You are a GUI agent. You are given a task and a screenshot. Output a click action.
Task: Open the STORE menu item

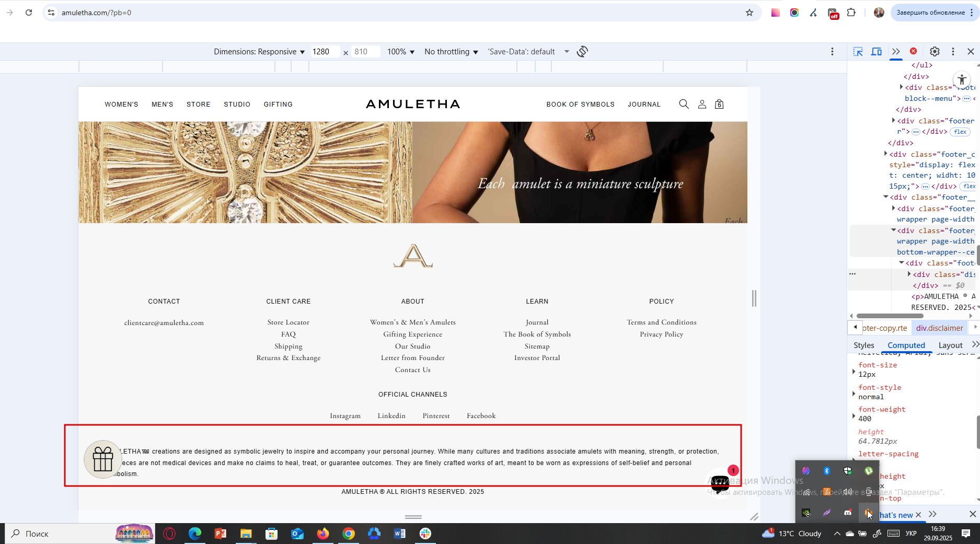(199, 105)
